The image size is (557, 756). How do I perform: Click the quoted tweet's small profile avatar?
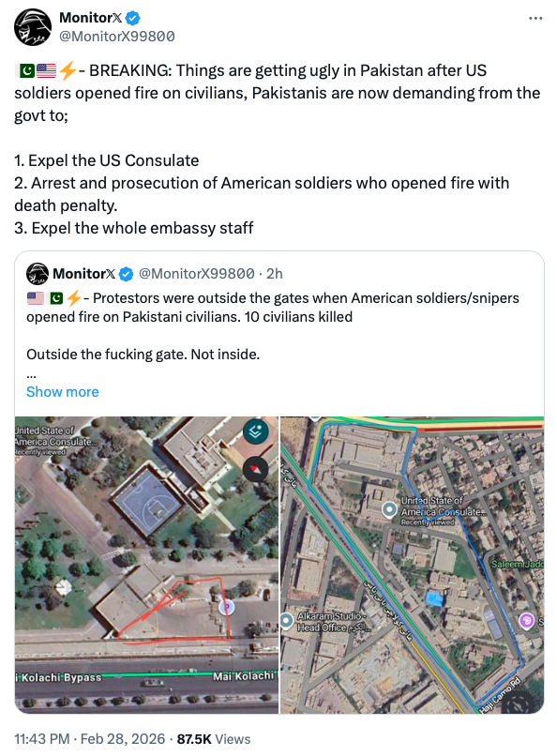pyautogui.click(x=38, y=274)
